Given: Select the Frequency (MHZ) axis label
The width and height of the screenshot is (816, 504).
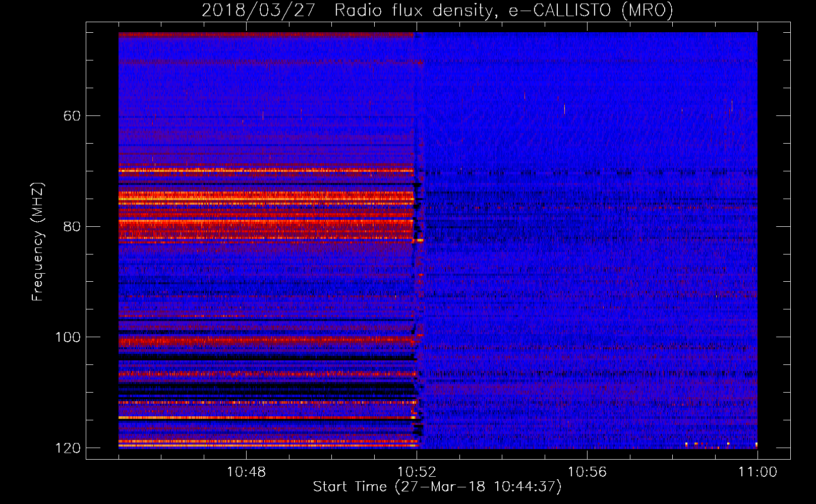Looking at the screenshot, I should [38, 242].
